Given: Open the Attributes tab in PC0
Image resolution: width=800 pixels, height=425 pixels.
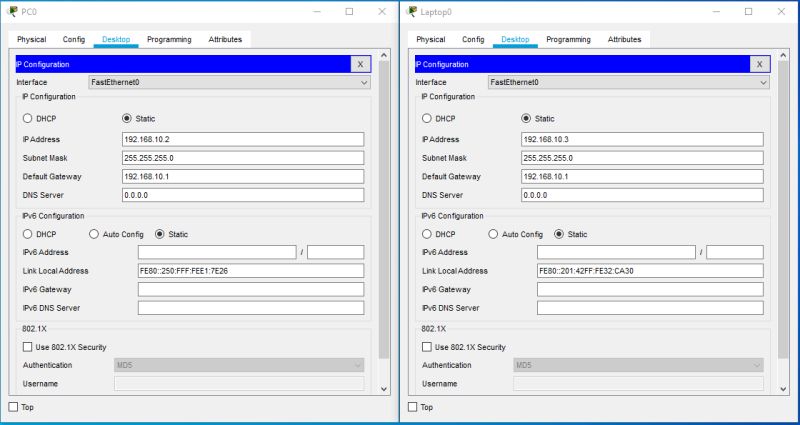Looking at the screenshot, I should tap(225, 39).
